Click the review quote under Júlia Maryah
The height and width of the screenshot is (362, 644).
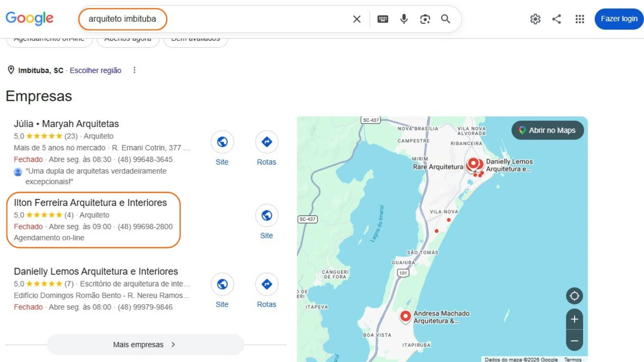click(96, 176)
